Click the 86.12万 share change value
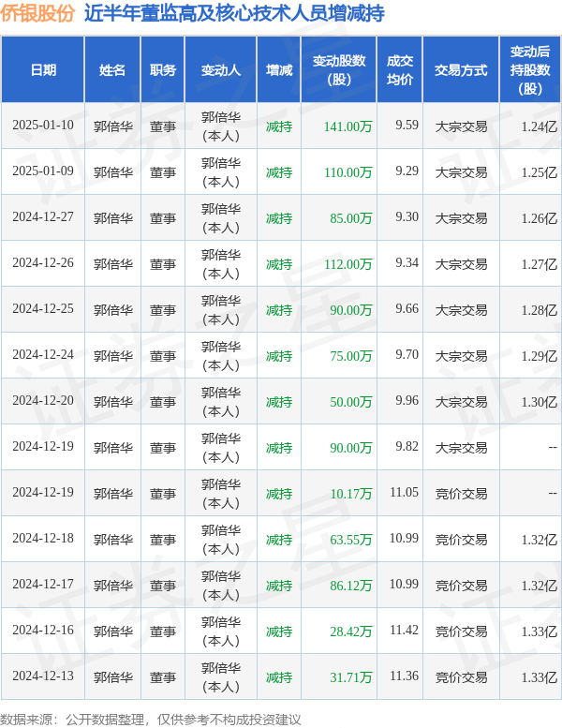Image resolution: width=562 pixels, height=728 pixels. pyautogui.click(x=350, y=586)
